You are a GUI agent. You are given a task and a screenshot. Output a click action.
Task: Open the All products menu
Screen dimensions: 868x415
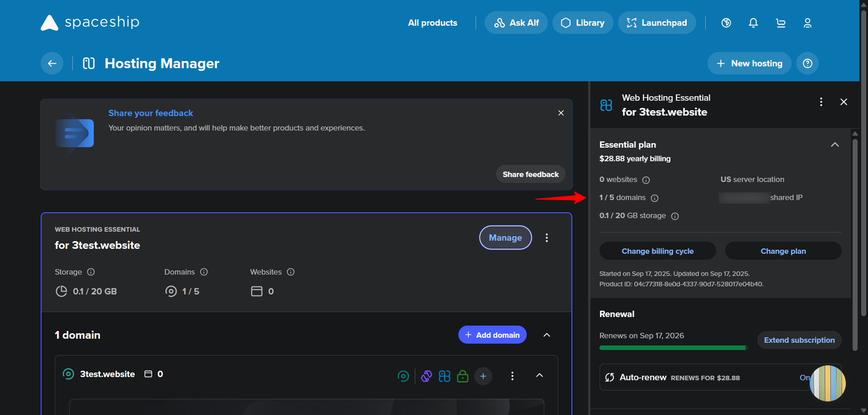coord(432,23)
